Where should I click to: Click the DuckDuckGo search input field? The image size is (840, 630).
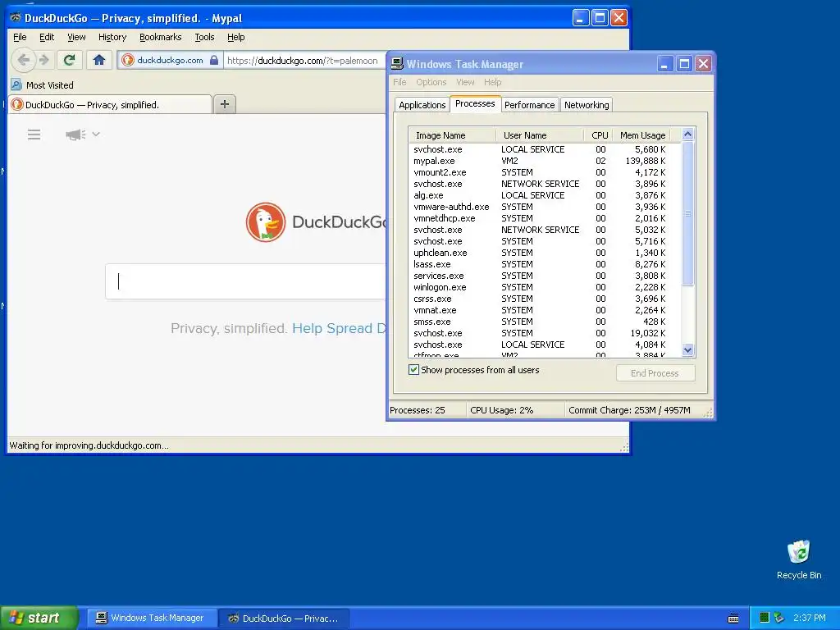coord(246,281)
